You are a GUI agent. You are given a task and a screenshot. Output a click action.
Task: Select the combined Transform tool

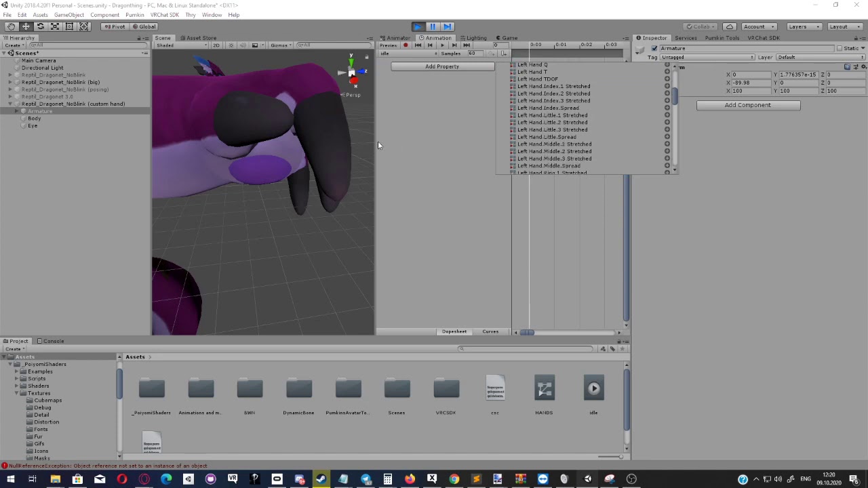(x=84, y=26)
